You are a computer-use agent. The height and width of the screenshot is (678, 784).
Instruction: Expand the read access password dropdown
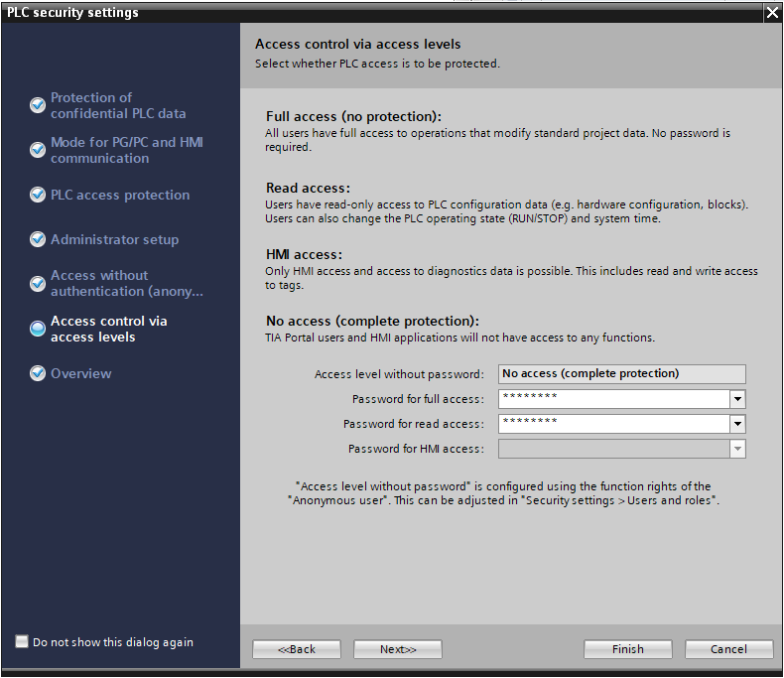pos(736,424)
